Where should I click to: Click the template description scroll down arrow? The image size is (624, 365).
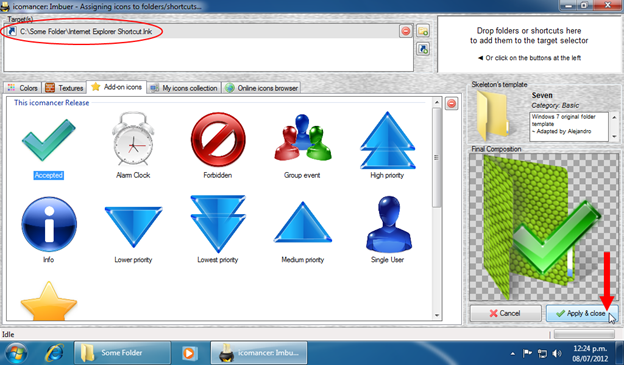(614, 137)
